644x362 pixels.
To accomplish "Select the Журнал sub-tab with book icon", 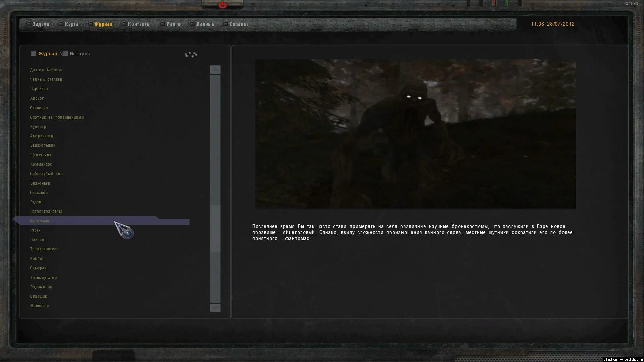I will (x=48, y=54).
